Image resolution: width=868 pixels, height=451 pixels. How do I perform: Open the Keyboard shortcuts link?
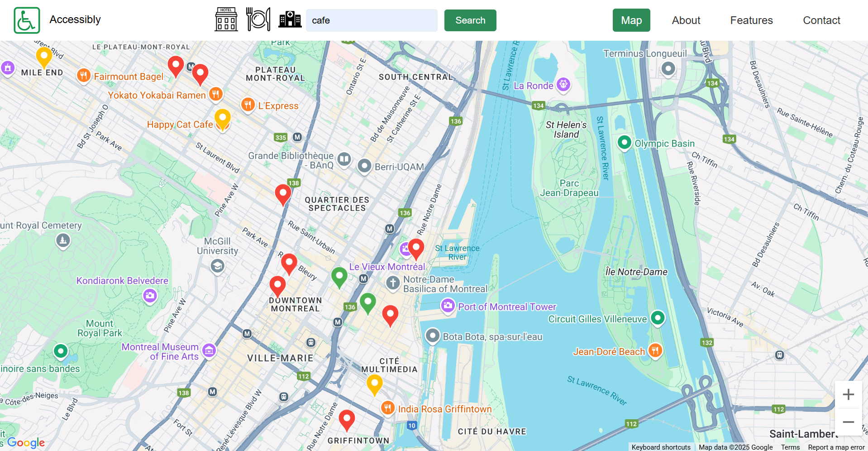661,447
